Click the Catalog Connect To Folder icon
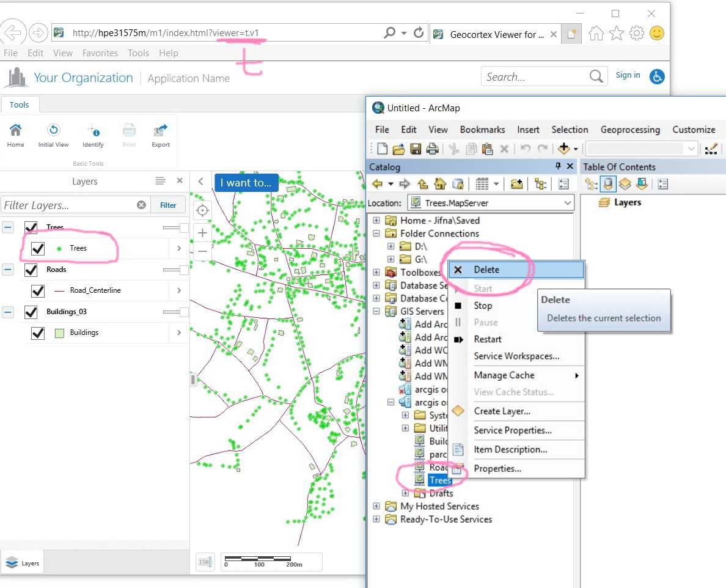The image size is (726, 588). coord(517,184)
